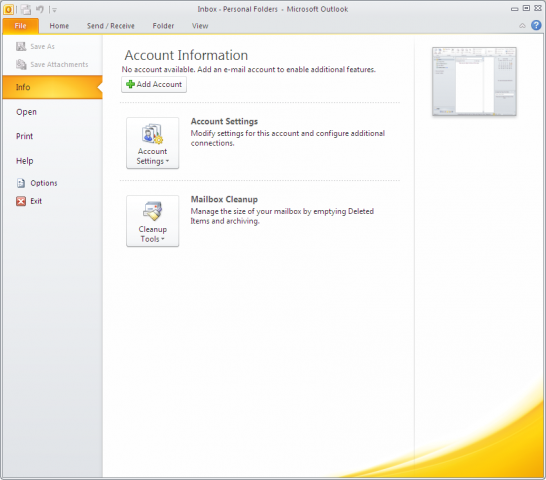
Task: Select the Info backstage tab
Action: click(x=53, y=87)
